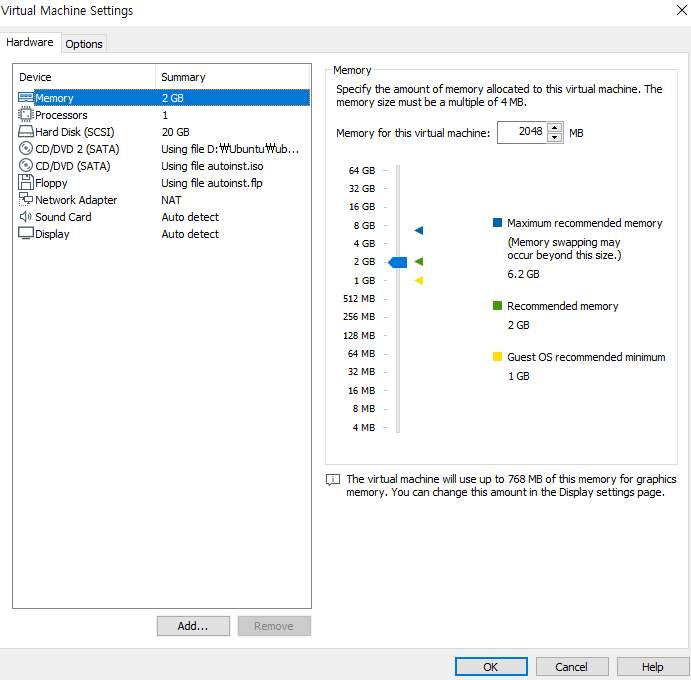Click the CD/DVD (SATA) disc icon

[26, 165]
